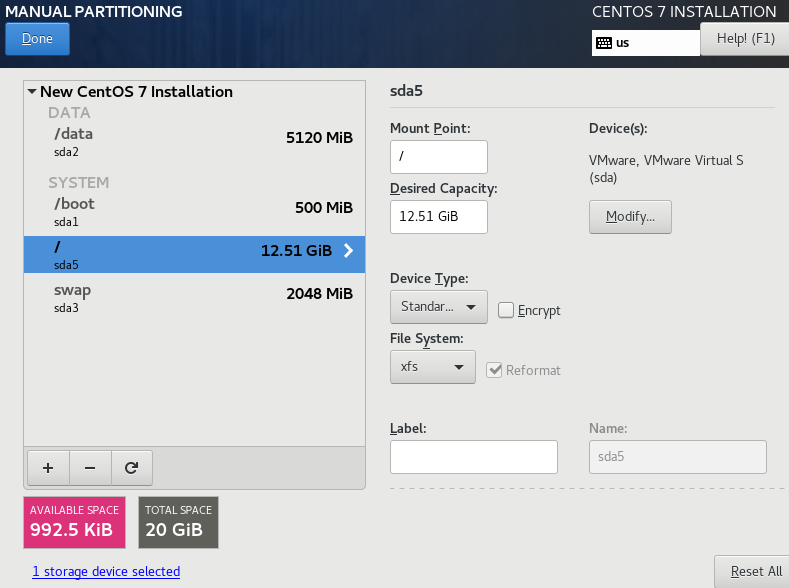Click the DATA section heading

pyautogui.click(x=69, y=113)
